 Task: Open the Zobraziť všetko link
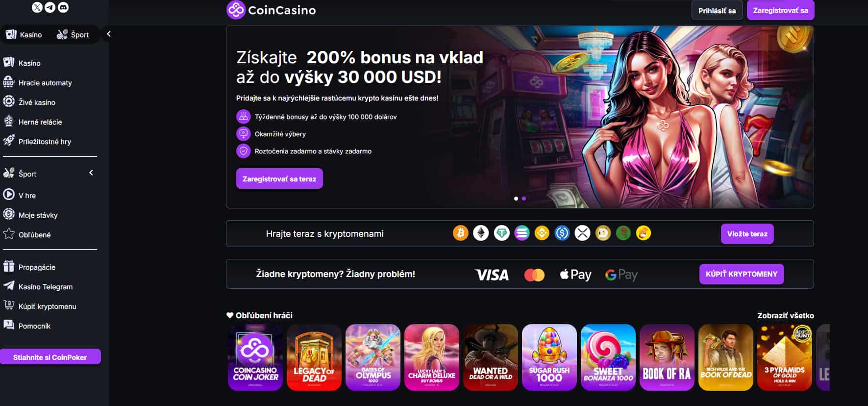coord(786,316)
